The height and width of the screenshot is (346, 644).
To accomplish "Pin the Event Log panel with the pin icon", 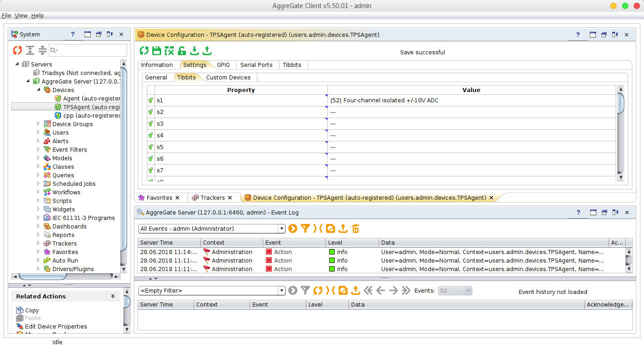I will [x=615, y=212].
